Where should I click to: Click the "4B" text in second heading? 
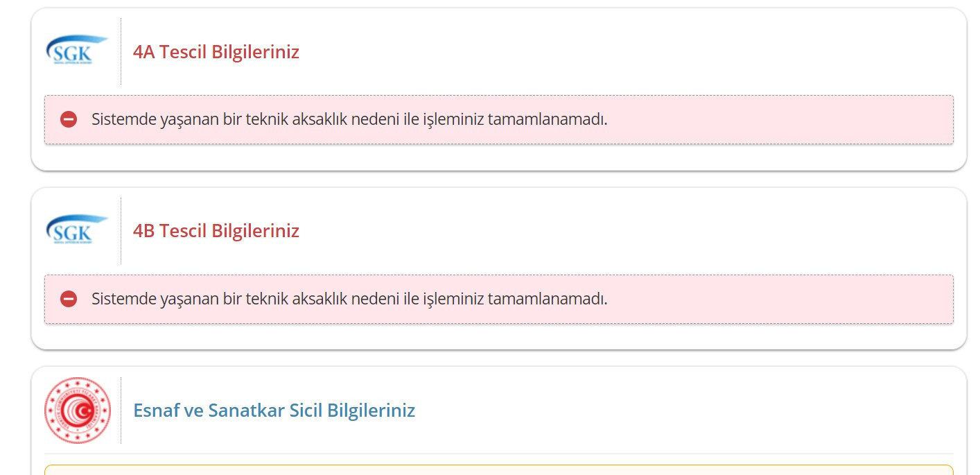coord(144,231)
